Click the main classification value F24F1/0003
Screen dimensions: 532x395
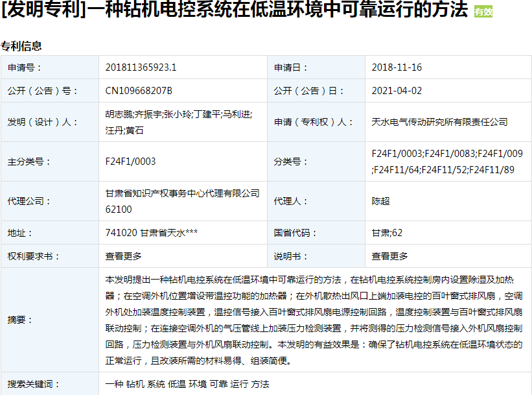[x=130, y=162]
